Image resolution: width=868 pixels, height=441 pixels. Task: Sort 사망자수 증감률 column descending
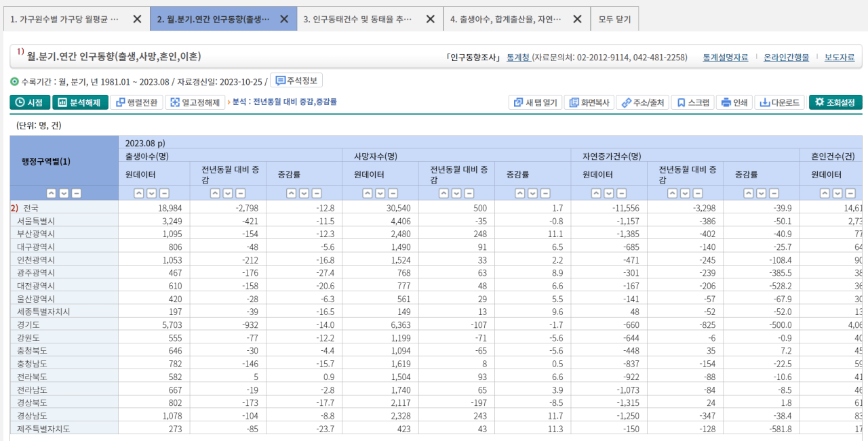tap(533, 193)
